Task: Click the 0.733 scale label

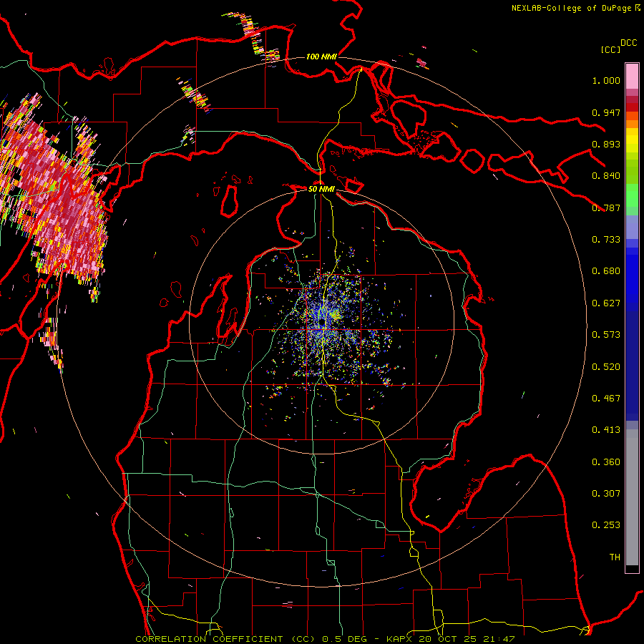Action: [606, 240]
